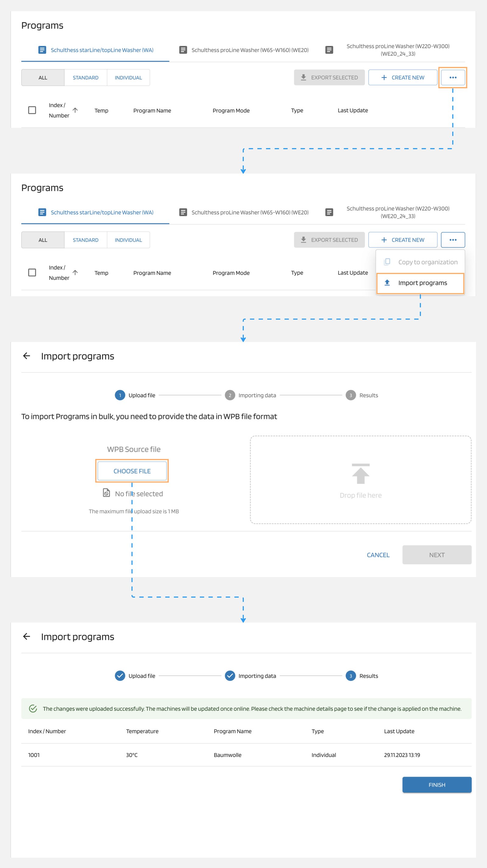The width and height of the screenshot is (487, 868).
Task: Click the orange-highlighted three-dots more button
Action: [x=453, y=78]
